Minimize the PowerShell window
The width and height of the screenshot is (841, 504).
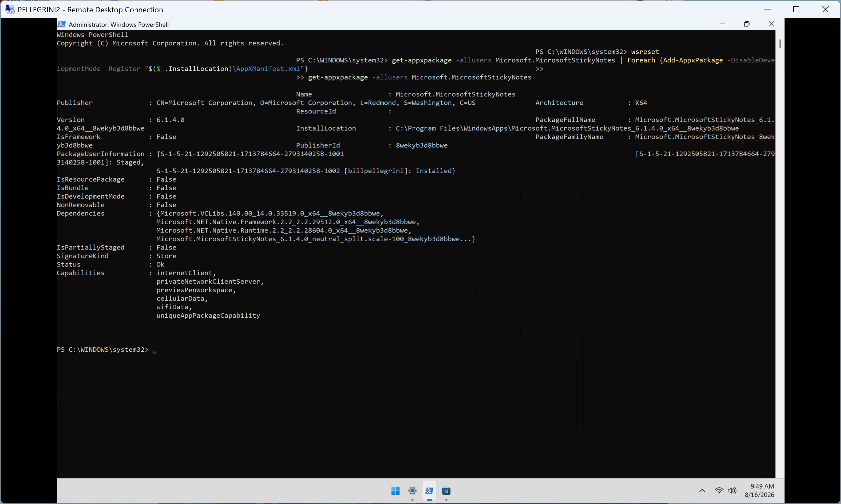coord(722,24)
